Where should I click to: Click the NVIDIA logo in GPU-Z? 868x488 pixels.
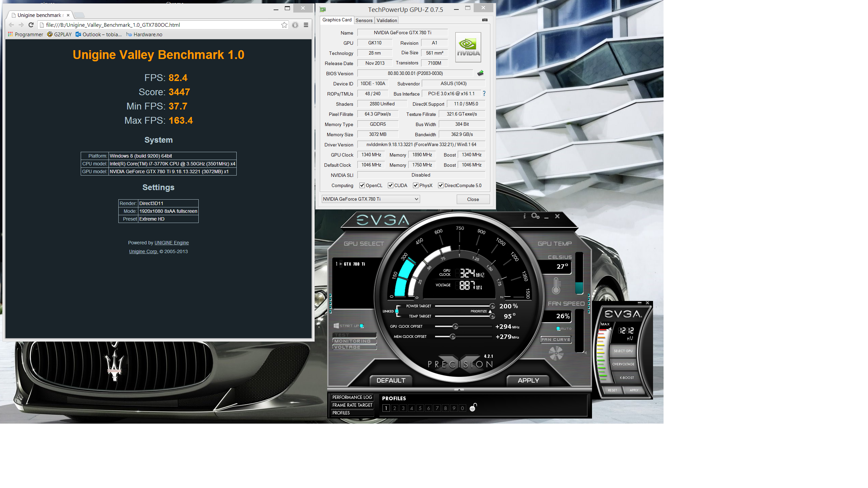(468, 47)
